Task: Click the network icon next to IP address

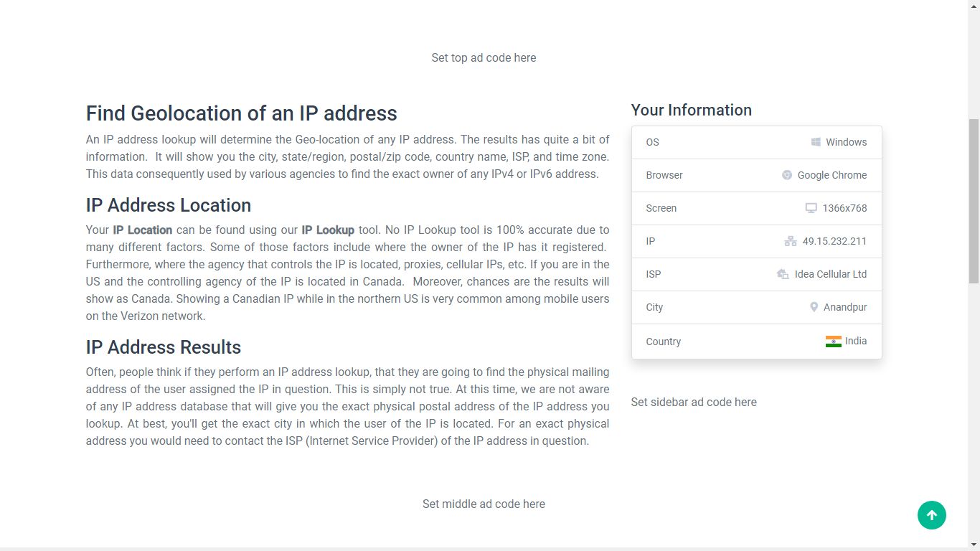Action: [x=791, y=241]
